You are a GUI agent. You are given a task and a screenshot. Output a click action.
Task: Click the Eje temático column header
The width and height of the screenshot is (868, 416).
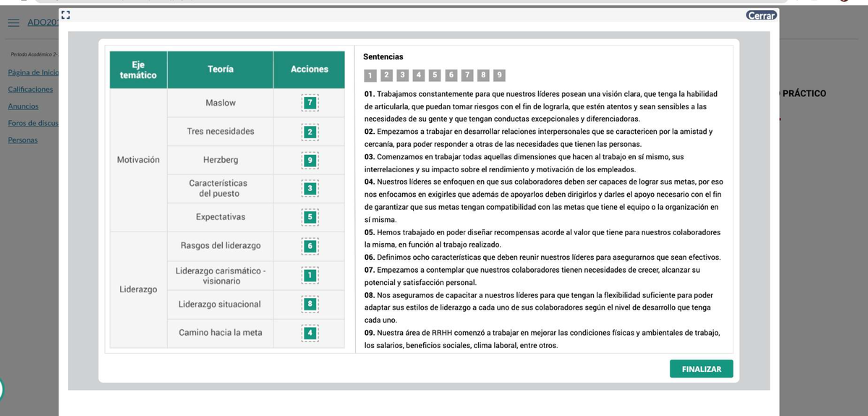click(138, 69)
